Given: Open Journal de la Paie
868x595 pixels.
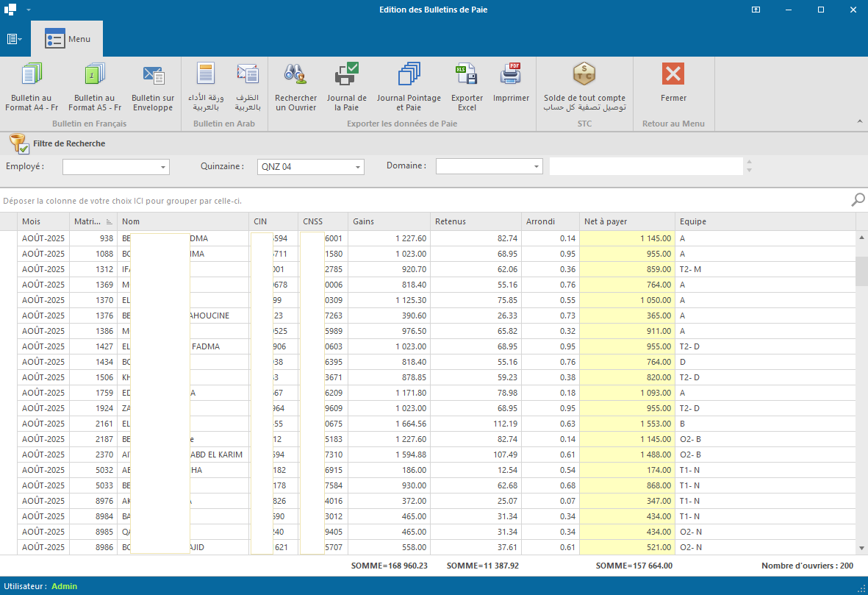Looking at the screenshot, I should point(346,75).
